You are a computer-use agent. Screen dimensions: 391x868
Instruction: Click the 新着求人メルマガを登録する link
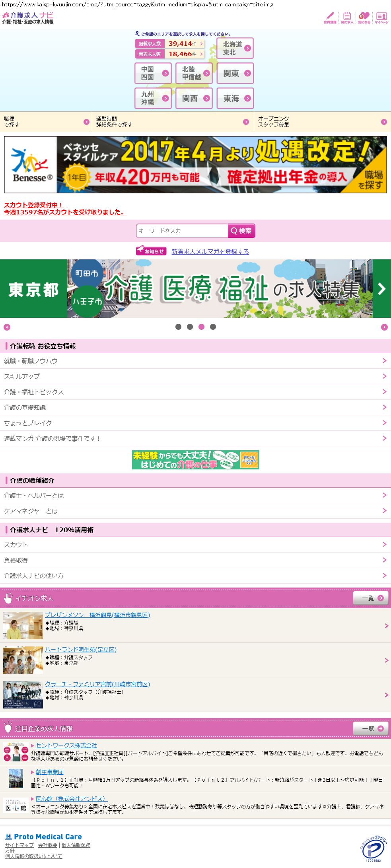(x=210, y=251)
